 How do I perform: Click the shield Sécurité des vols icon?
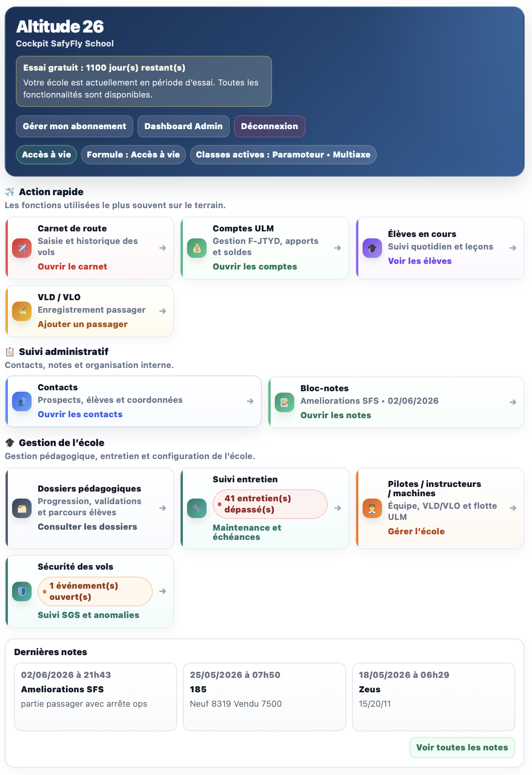22,591
